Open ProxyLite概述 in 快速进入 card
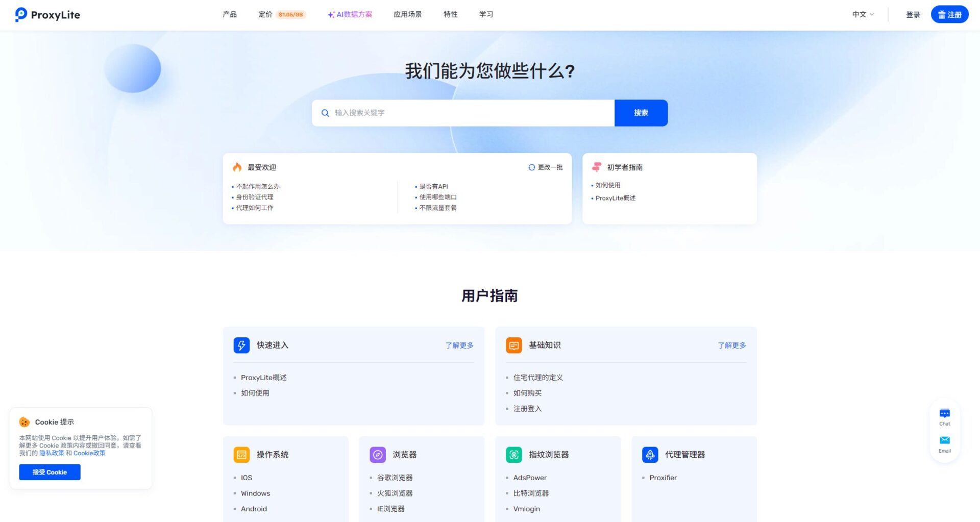Image resolution: width=980 pixels, height=522 pixels. [264, 378]
